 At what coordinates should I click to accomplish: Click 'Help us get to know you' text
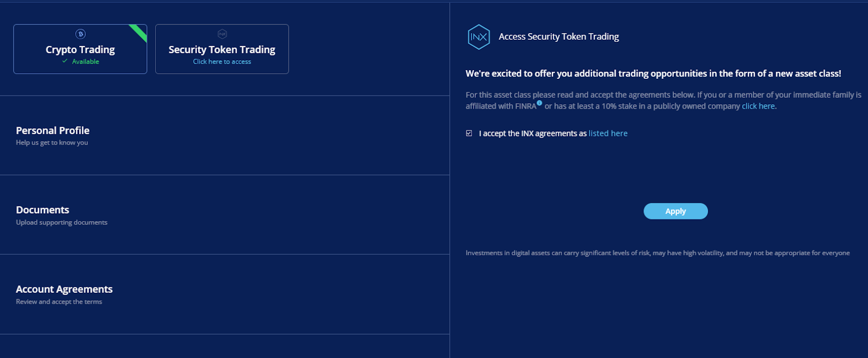52,142
